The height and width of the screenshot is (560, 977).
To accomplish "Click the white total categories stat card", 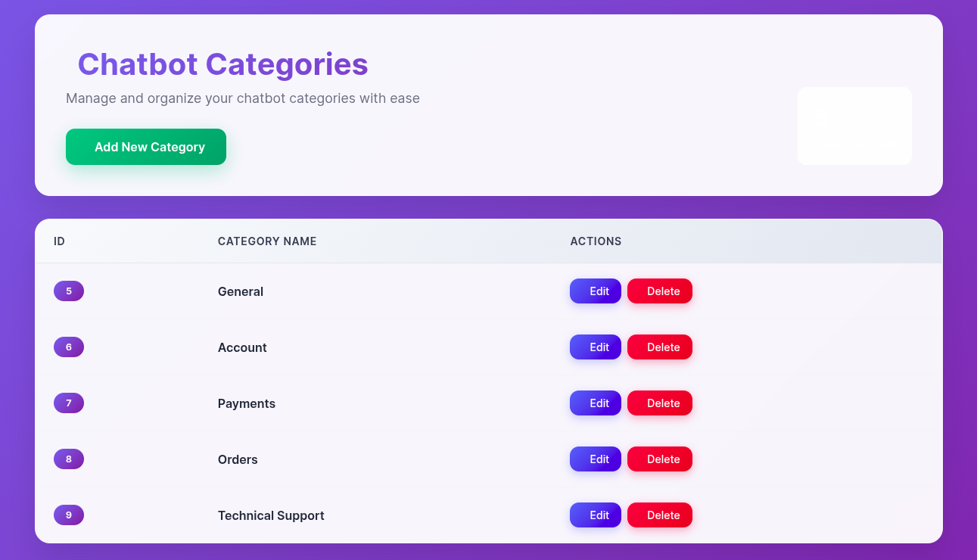I will (854, 126).
